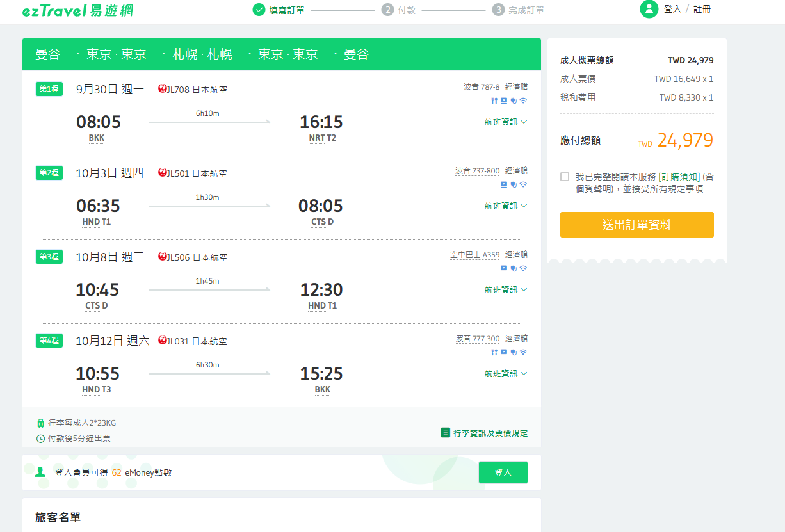Click the step 2 payment circle icon

pyautogui.click(x=387, y=10)
